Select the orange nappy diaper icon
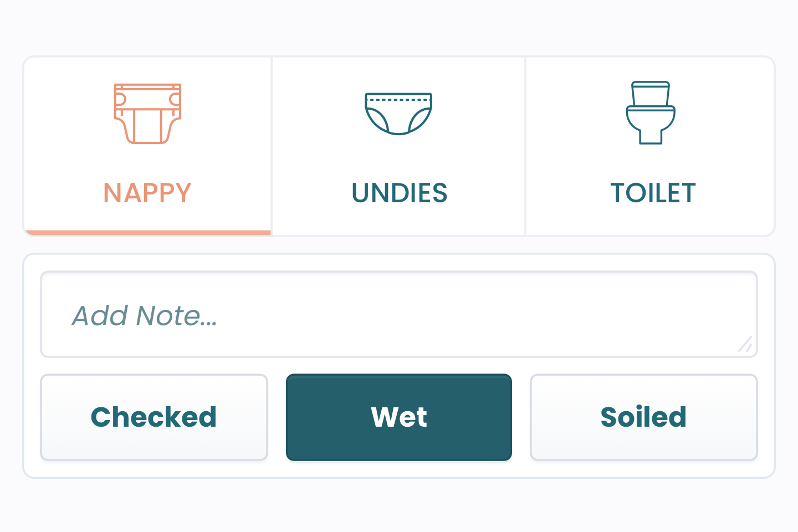This screenshot has width=798, height=532. [148, 114]
